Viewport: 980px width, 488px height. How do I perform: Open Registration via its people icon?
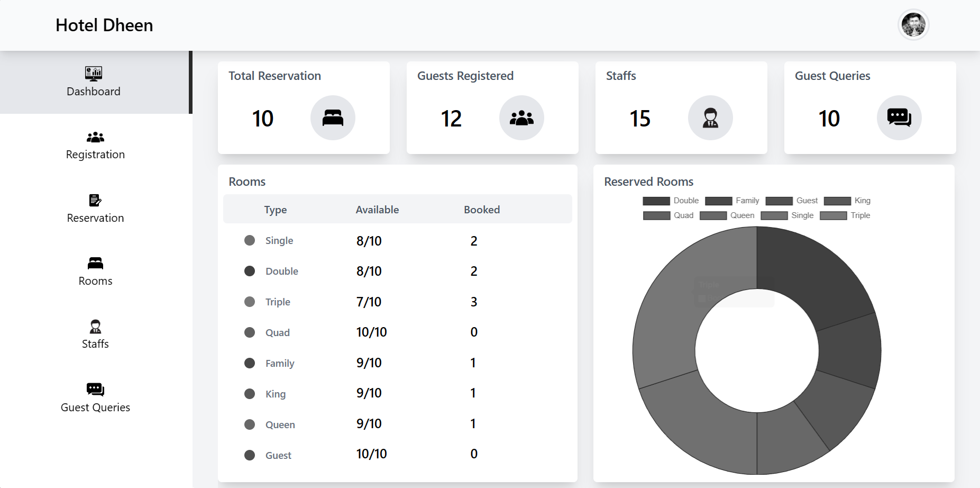pyautogui.click(x=95, y=137)
